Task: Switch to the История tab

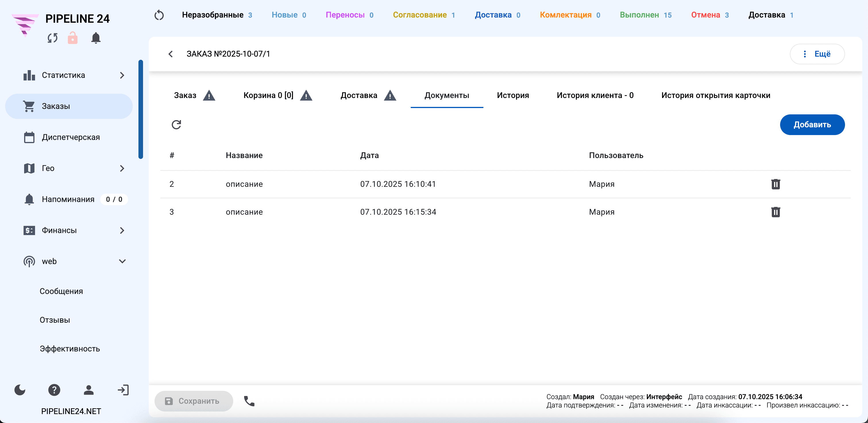Action: 512,95
